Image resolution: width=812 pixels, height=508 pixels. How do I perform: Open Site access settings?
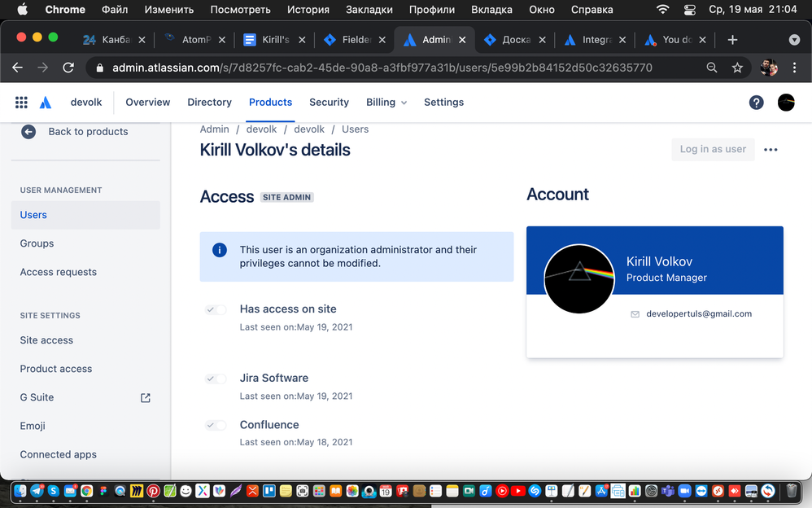pos(46,340)
